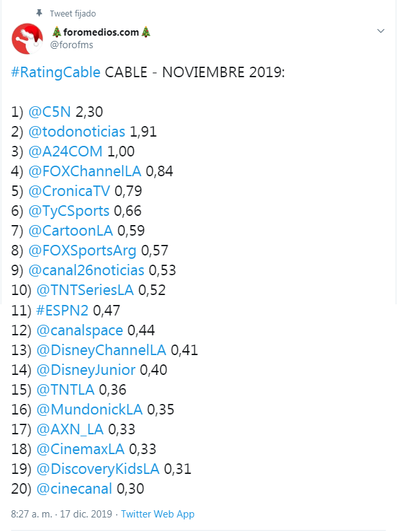Click the @A24COM mention
The image size is (397, 532).
[65, 152]
